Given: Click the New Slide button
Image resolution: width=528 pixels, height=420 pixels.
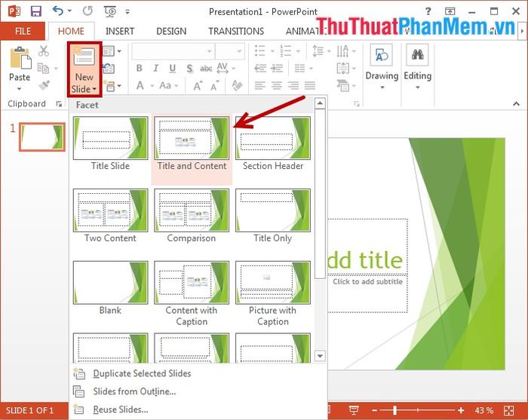Looking at the screenshot, I should pyautogui.click(x=84, y=69).
